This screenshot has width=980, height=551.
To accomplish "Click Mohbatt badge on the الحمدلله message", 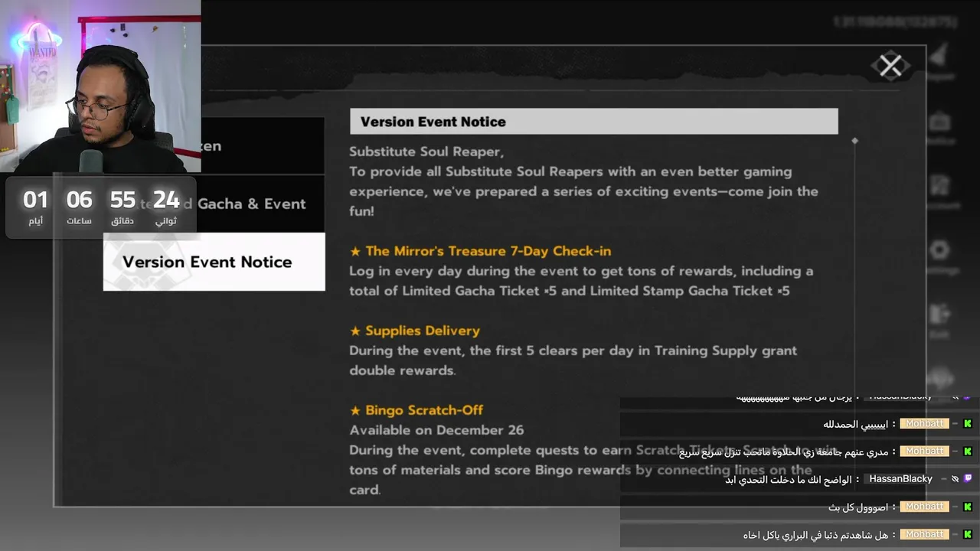I will pyautogui.click(x=924, y=424).
